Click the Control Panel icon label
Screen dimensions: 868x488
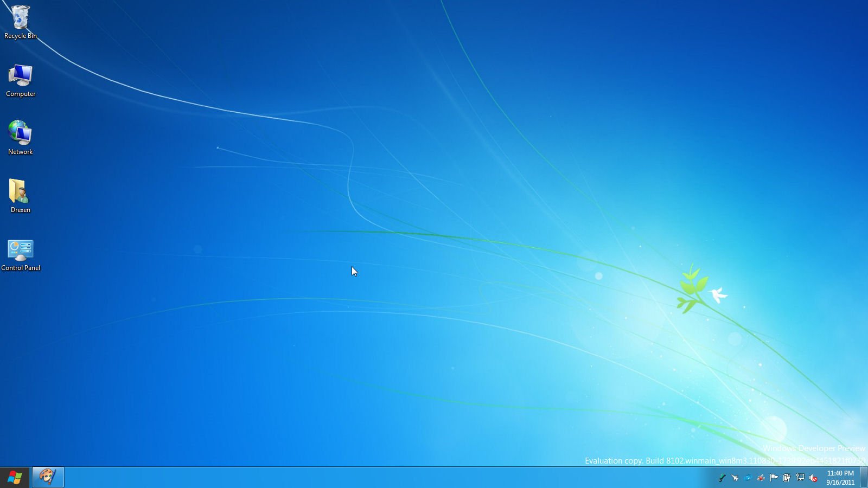coord(21,268)
